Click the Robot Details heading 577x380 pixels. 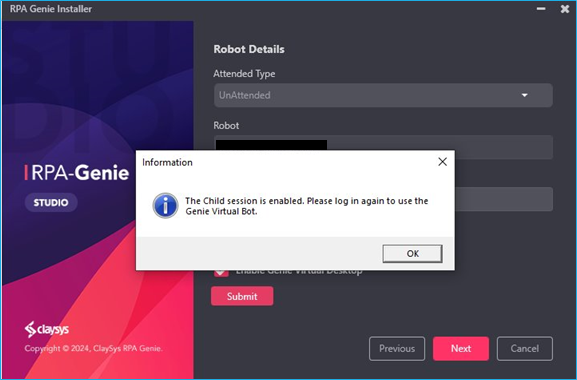click(x=249, y=49)
